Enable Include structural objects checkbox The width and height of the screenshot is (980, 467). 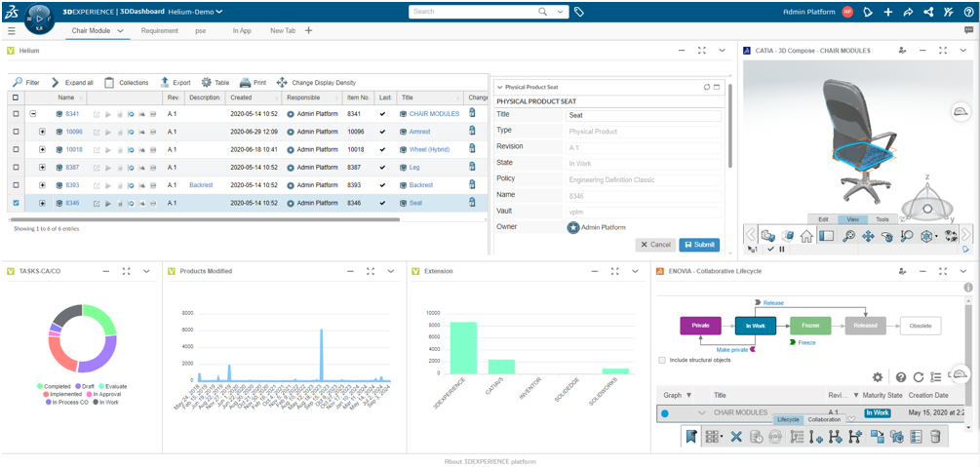pos(662,360)
